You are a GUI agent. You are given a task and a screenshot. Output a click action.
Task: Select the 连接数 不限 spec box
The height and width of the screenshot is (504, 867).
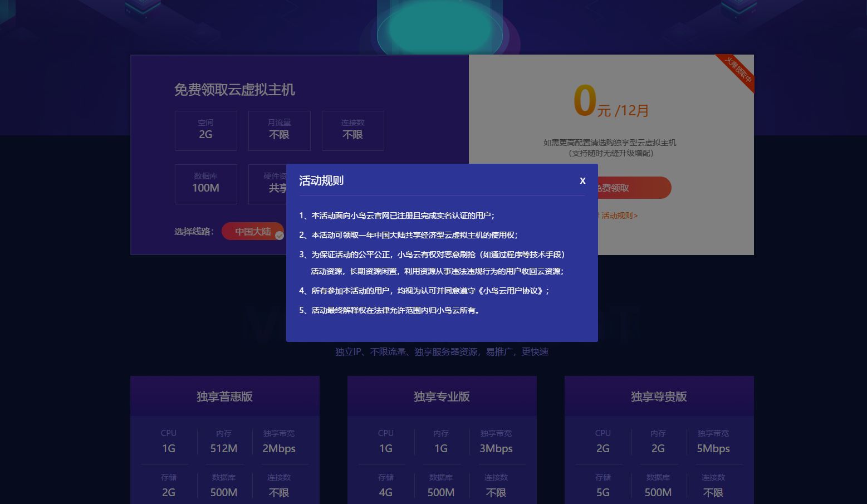pyautogui.click(x=352, y=130)
